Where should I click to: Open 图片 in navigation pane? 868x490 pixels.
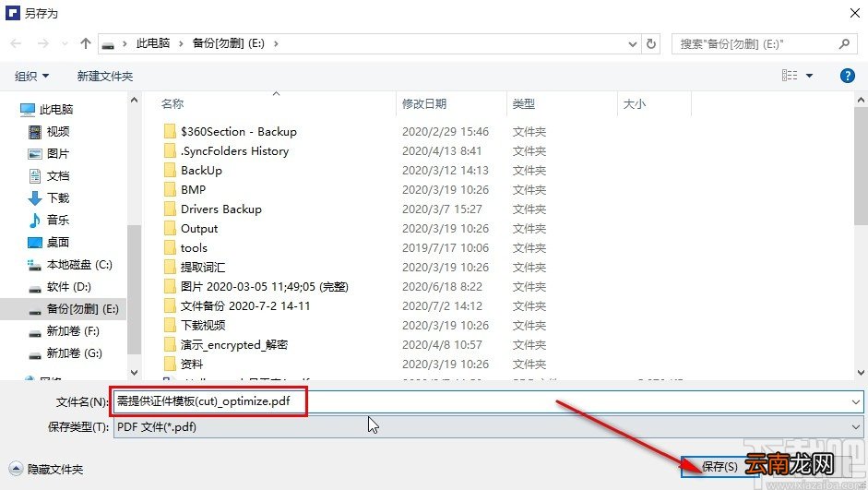click(x=49, y=153)
